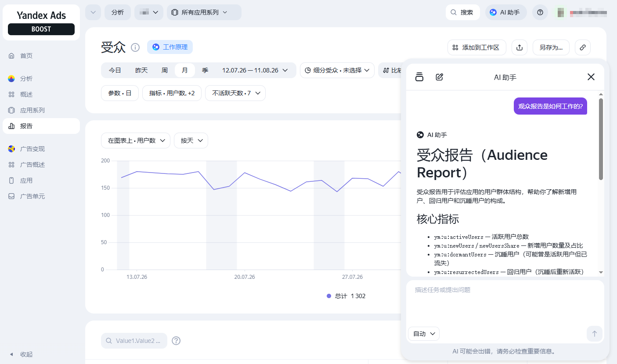Viewport: 617px width, 364px height.
Task: Click the 工作原理 button
Action: (170, 47)
